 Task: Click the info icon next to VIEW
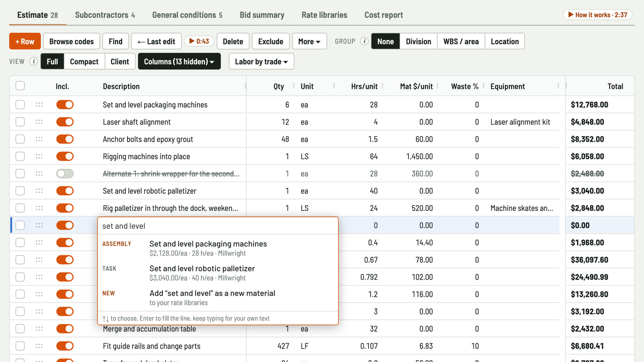[34, 61]
